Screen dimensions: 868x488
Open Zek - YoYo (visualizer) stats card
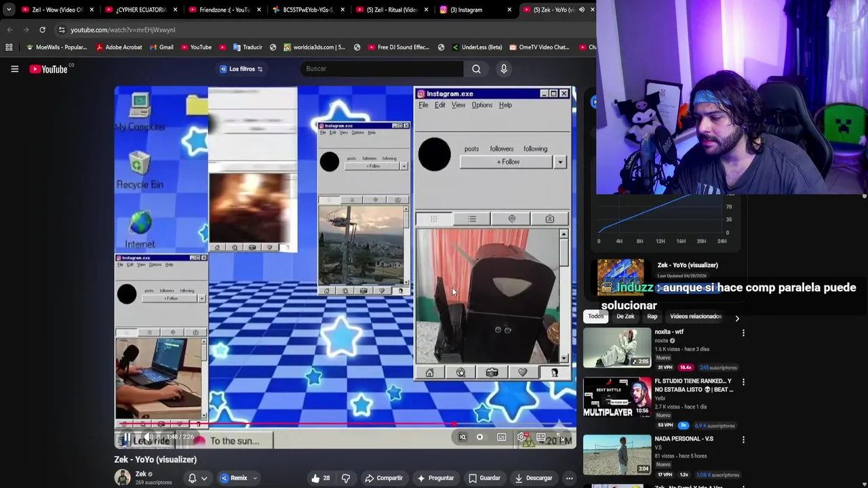coord(668,278)
